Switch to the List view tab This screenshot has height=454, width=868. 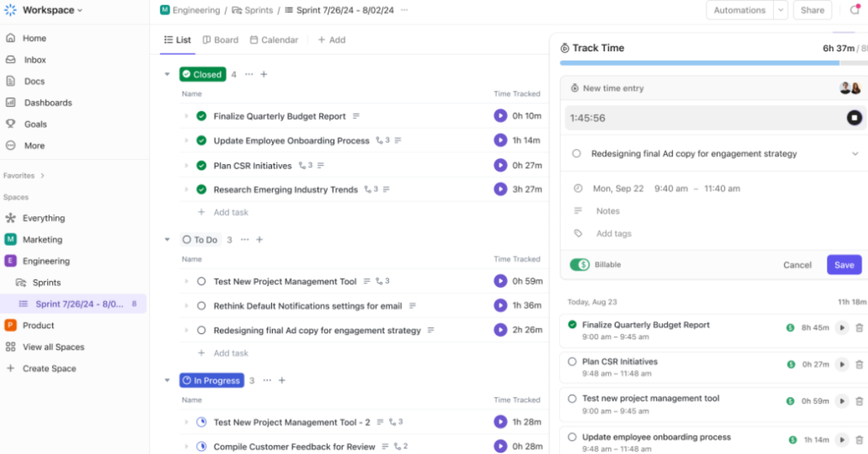[x=178, y=40]
